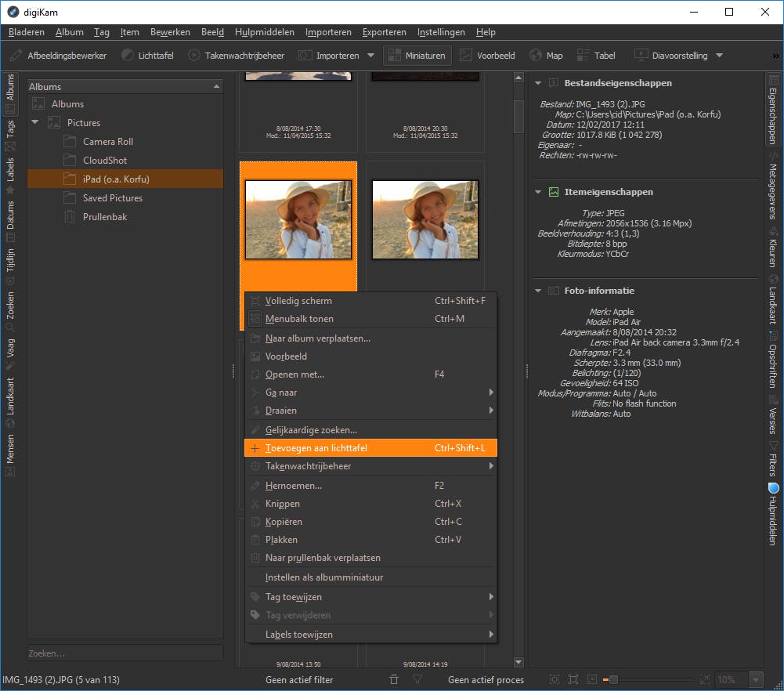The height and width of the screenshot is (691, 784).
Task: Open the Album menu
Action: 70,32
